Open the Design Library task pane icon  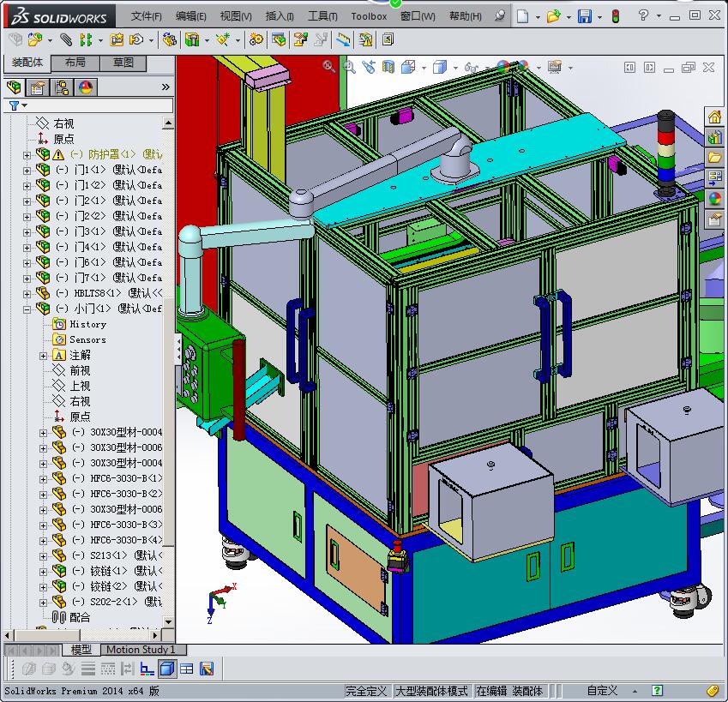pyautogui.click(x=715, y=137)
